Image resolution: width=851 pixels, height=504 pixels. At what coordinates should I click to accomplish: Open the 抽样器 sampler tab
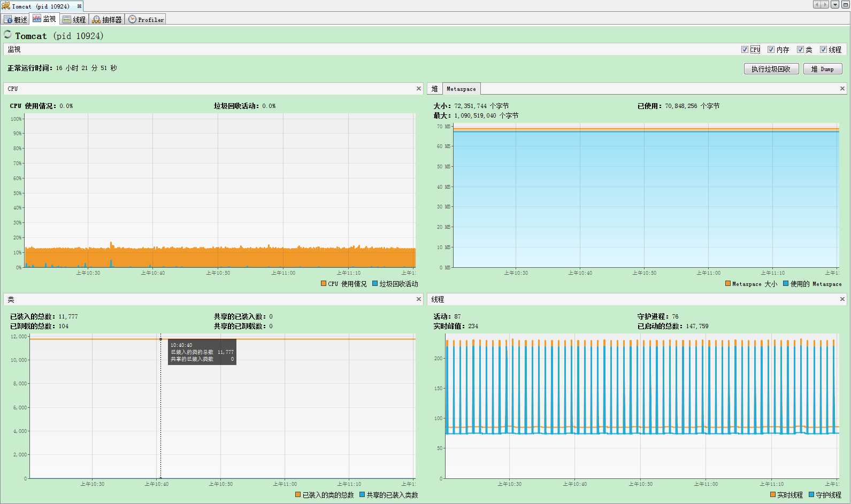click(x=107, y=20)
